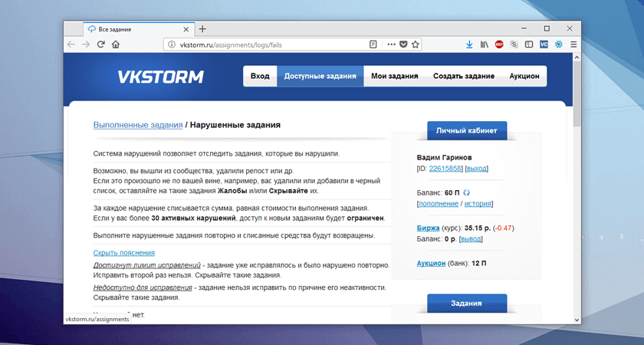
Task: Click the scrollbar down arrow
Action: point(577,320)
